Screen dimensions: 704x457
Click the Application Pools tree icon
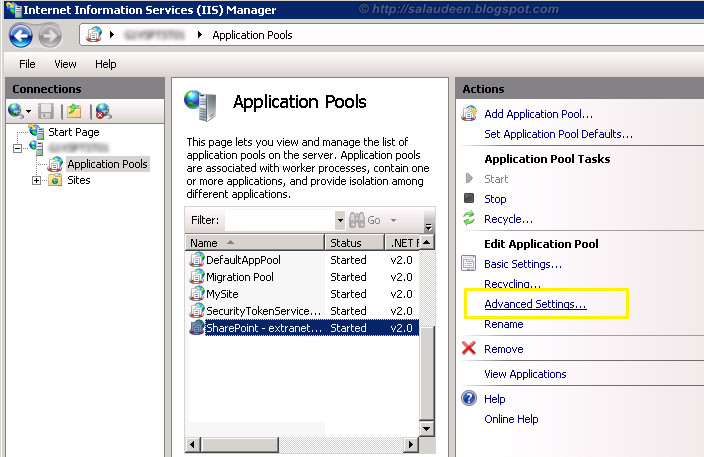pos(55,164)
